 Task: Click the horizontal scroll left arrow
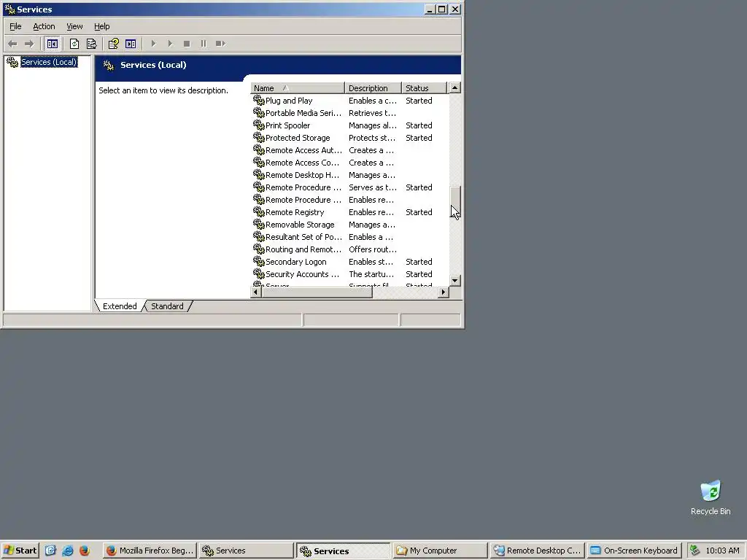pos(256,292)
